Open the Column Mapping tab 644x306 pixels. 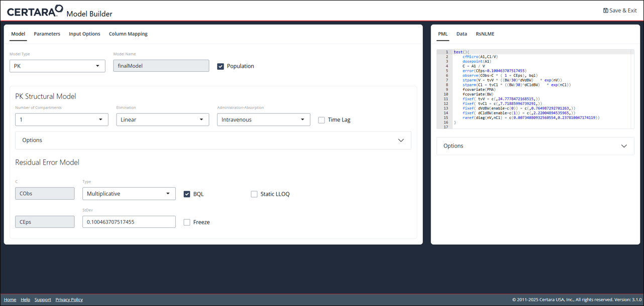(x=128, y=34)
